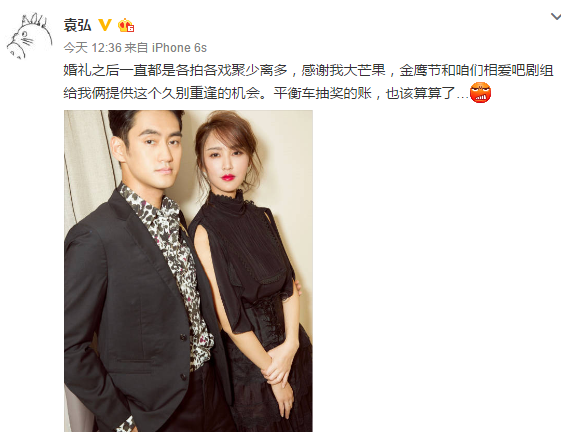
Task: Expand the post options chevron menu
Action: tap(556, 16)
